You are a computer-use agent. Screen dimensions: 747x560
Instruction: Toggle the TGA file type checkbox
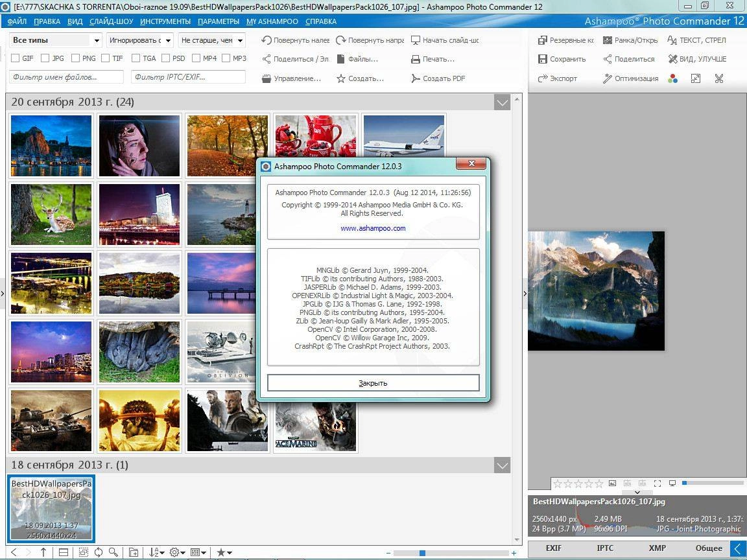point(136,58)
